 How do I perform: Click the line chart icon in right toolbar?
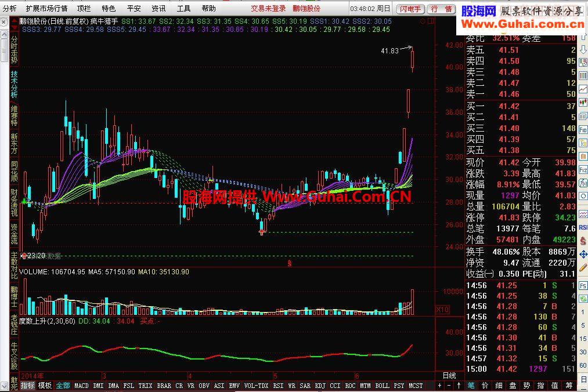click(583, 89)
